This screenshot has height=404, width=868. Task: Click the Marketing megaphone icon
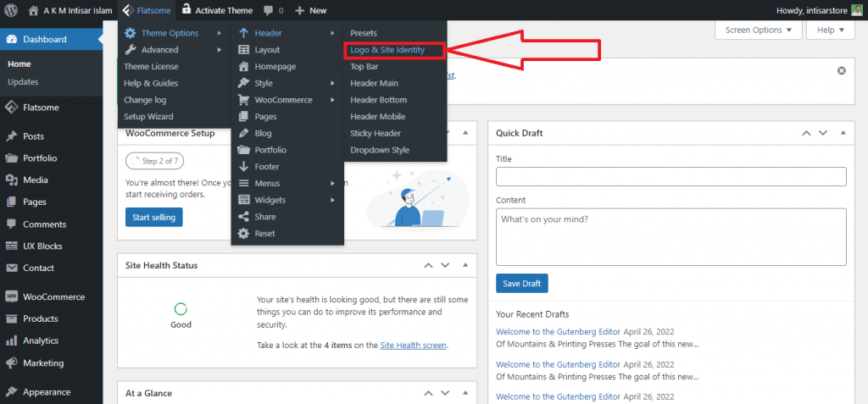pos(12,363)
